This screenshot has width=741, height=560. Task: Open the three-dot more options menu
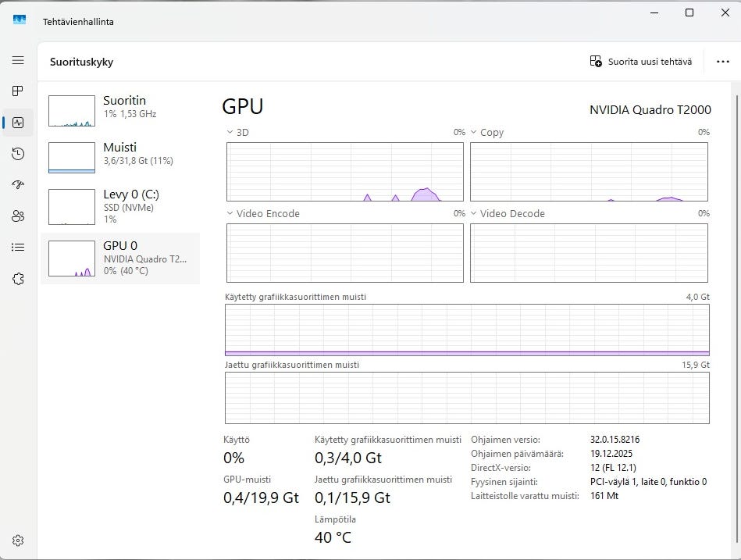[722, 62]
